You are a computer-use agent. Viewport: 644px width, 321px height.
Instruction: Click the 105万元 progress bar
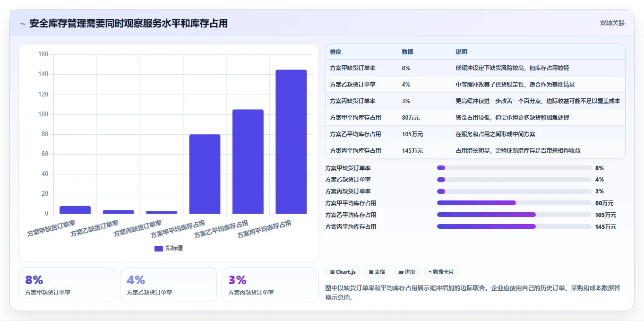(x=514, y=215)
